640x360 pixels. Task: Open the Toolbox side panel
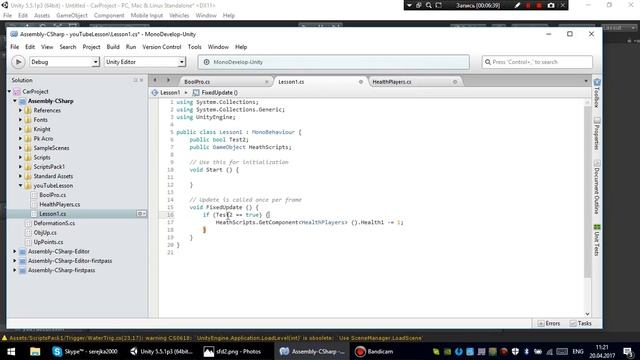[x=597, y=93]
